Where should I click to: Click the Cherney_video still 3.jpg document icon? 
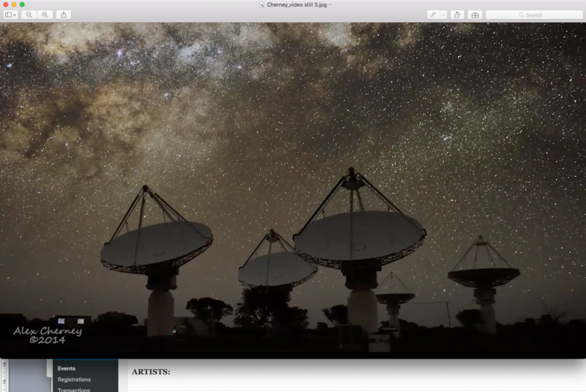262,5
